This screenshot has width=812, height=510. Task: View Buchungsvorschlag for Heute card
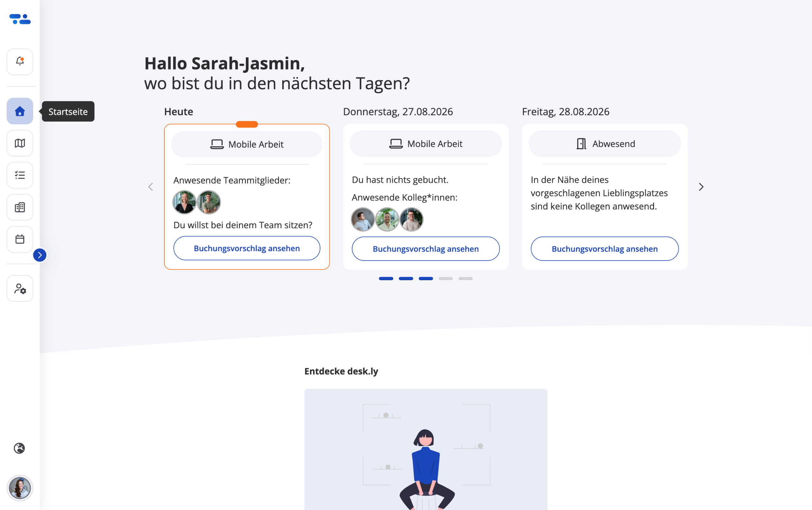(x=247, y=248)
